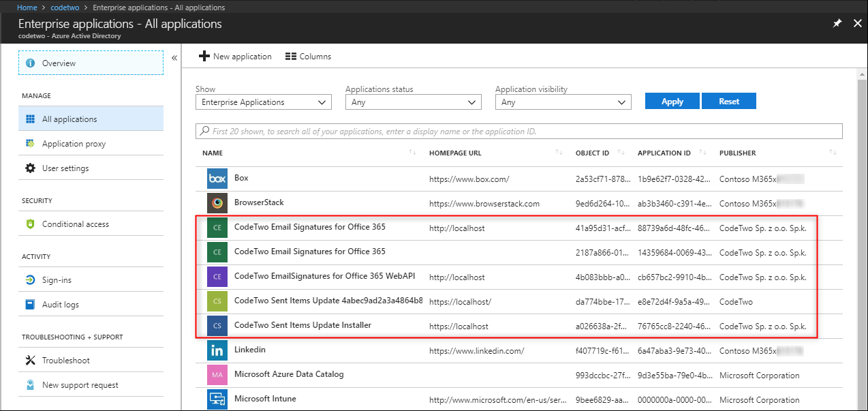Viewport: 868px width, 411px height.
Task: Click the Troubleshoot wrench icon
Action: click(30, 361)
